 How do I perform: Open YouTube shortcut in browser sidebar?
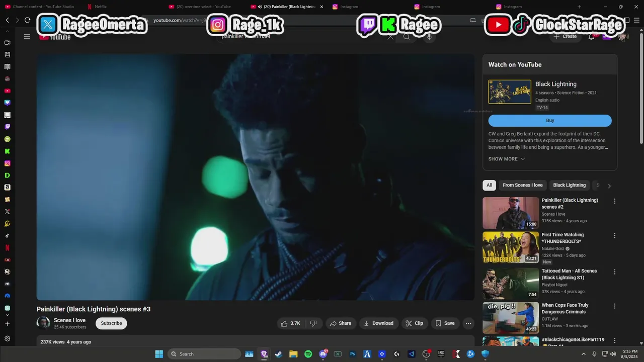tap(7, 91)
